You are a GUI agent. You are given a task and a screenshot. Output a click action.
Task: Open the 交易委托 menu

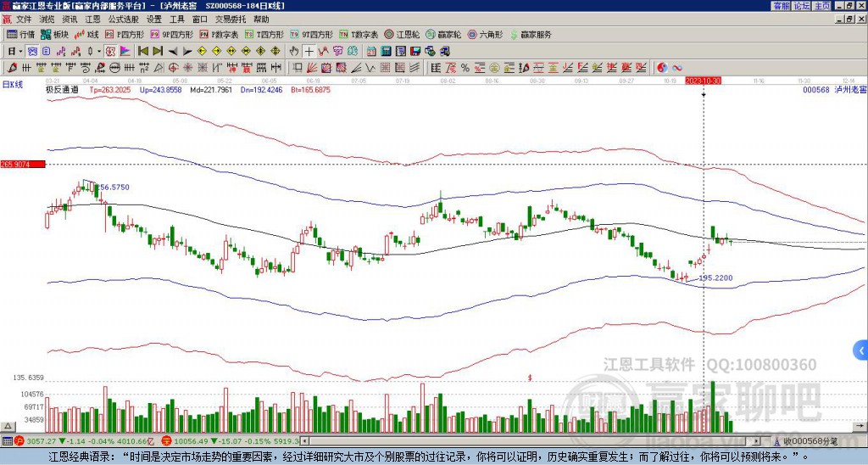click(231, 20)
